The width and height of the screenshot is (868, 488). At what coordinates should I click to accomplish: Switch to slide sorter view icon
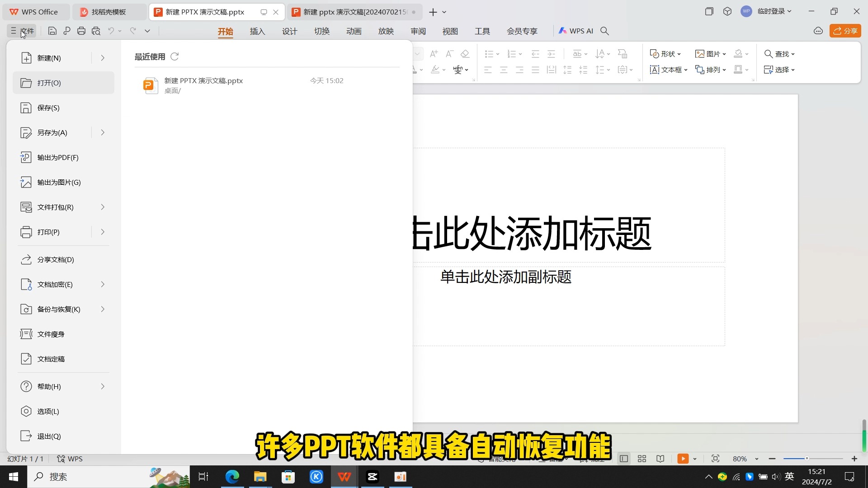[x=642, y=458]
